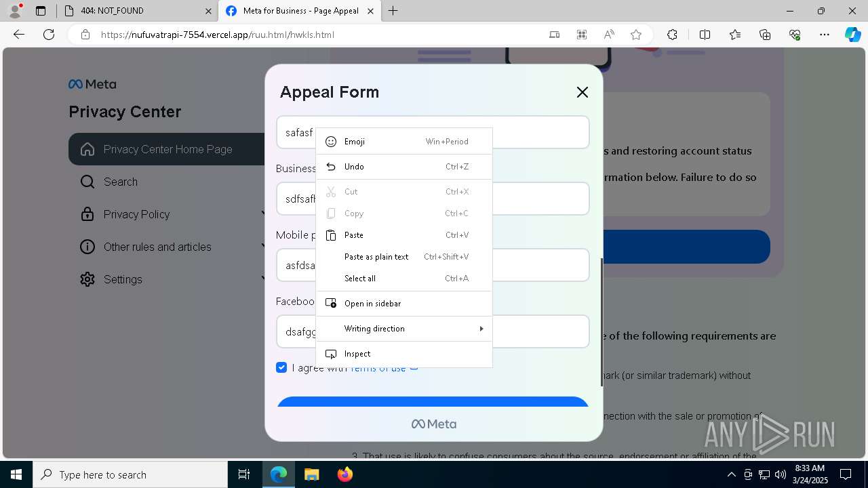
Task: Open Windows Start menu
Action: 16,474
